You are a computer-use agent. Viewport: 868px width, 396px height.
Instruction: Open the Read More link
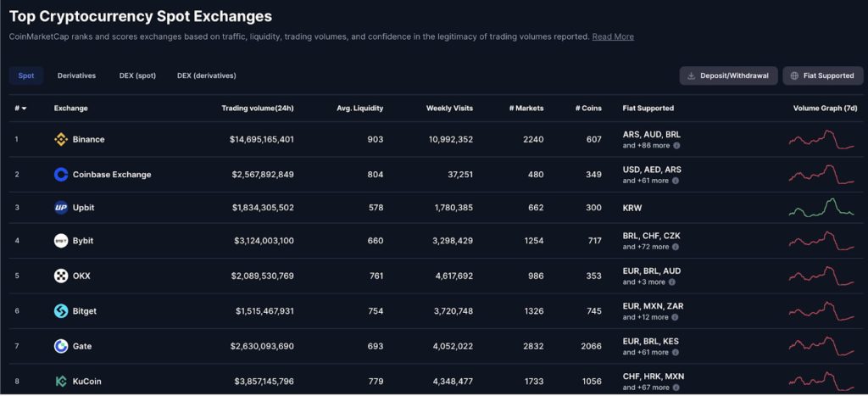(x=613, y=36)
